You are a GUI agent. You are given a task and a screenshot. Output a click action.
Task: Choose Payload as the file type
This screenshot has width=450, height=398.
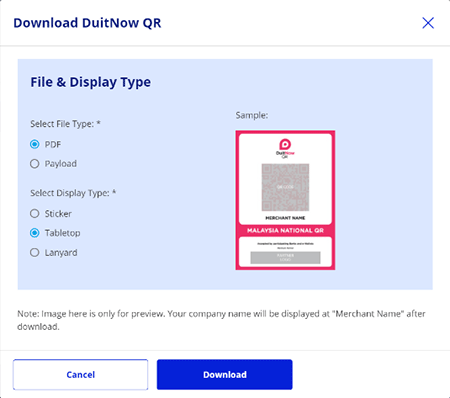35,164
